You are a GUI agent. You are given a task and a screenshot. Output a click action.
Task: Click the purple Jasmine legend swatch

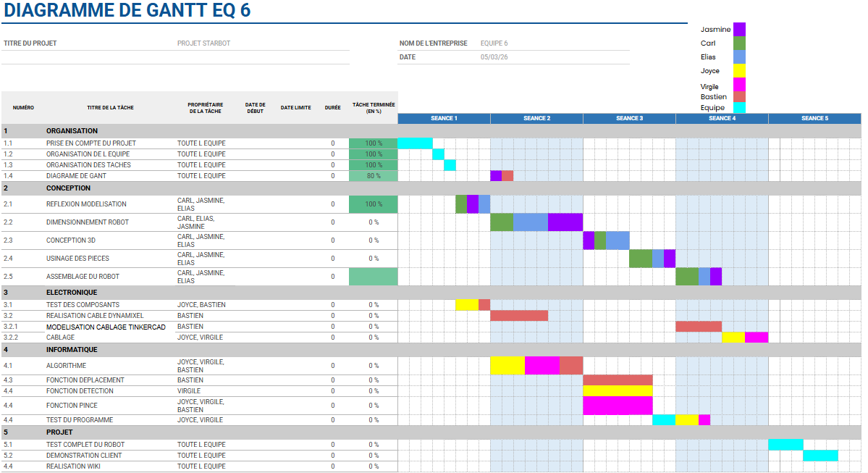(x=739, y=29)
